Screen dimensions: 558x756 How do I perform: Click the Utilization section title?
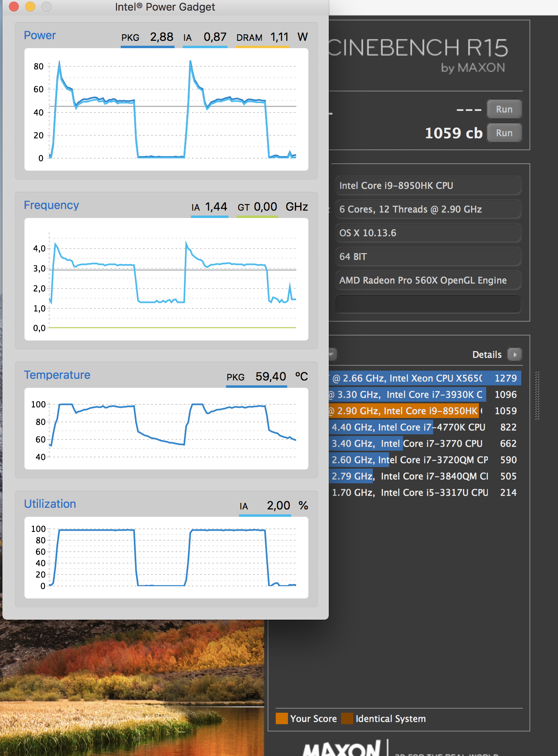50,504
